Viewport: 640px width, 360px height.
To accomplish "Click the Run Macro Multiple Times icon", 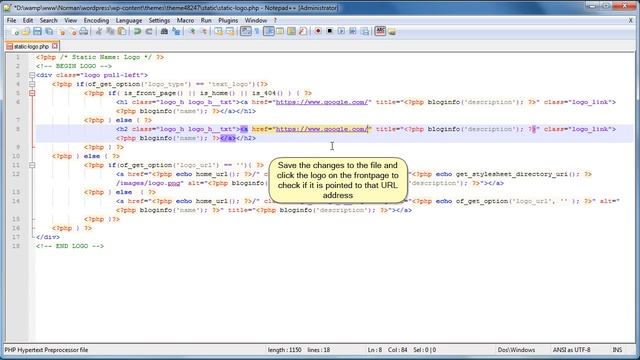I will click(353, 31).
